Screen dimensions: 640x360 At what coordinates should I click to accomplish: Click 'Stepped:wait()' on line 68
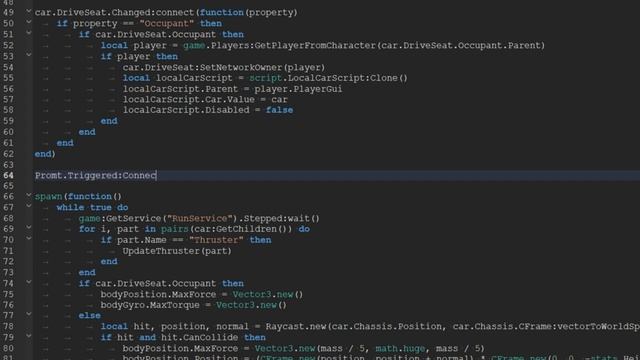click(x=282, y=218)
